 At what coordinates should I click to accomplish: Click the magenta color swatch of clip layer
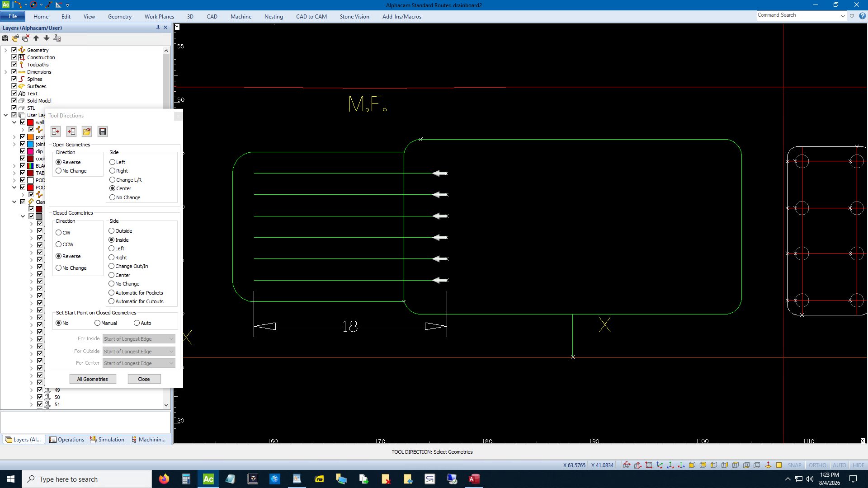[x=30, y=151]
